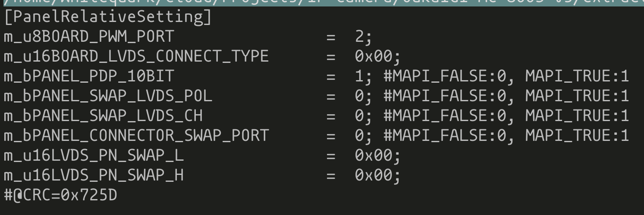Click the [PanelRelativeSetting] section header
The image size is (644, 215).
click(x=108, y=18)
